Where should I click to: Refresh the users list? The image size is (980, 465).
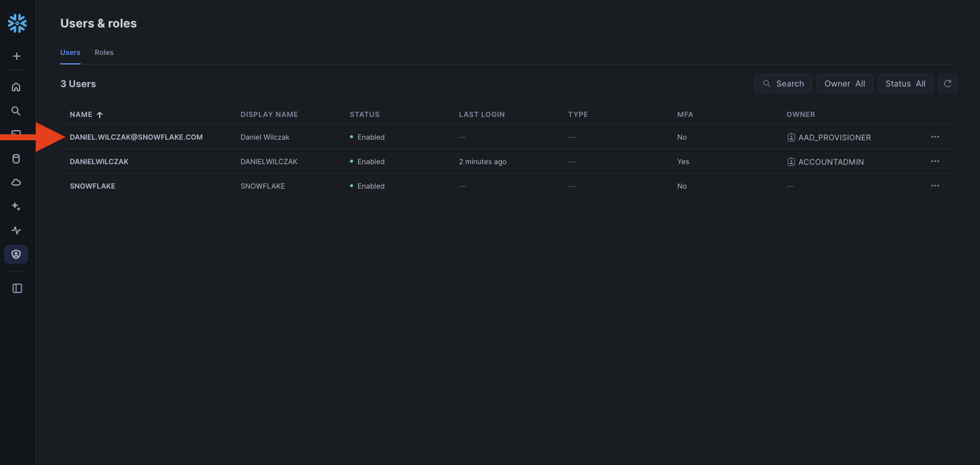point(947,84)
